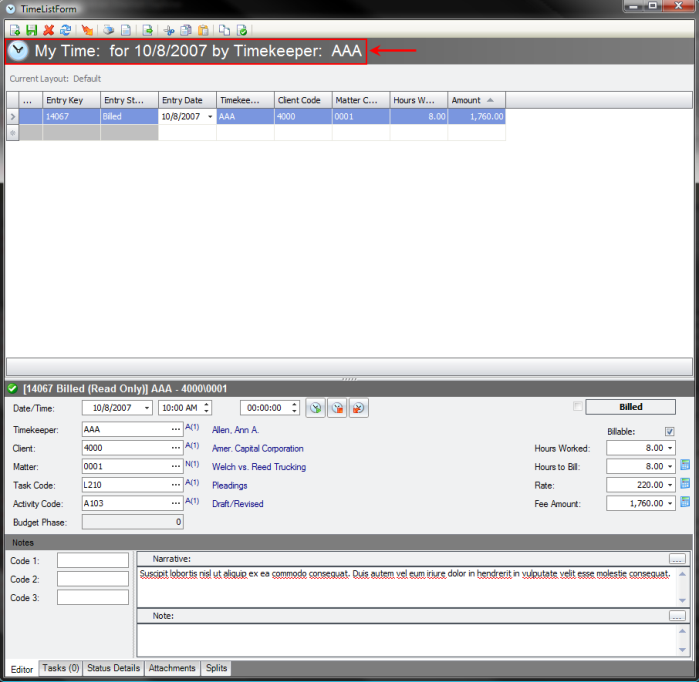Screen dimensions: 699x682
Task: Open the Fee Amount dropdown arrow
Action: pos(668,503)
